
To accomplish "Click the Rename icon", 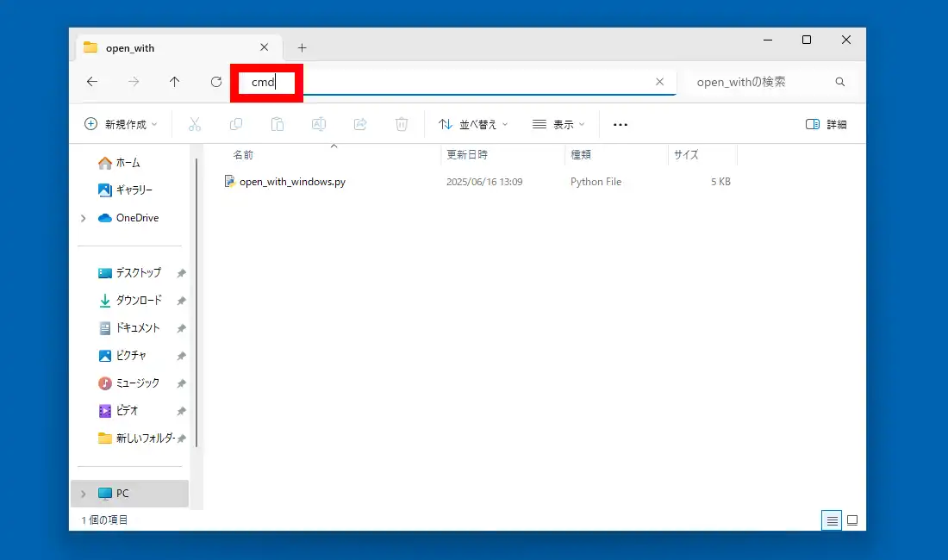I will tap(319, 124).
